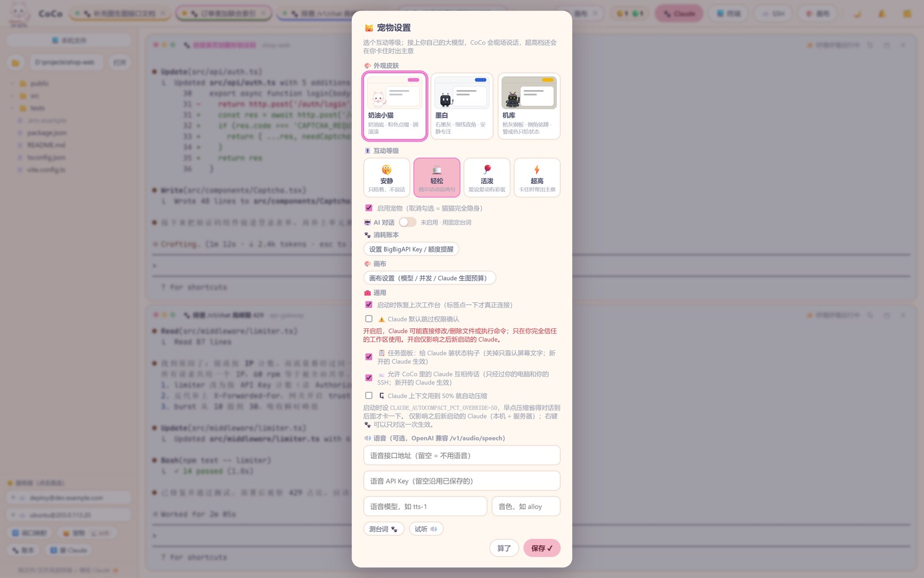This screenshot has width=924, height=578.
Task: Choose the 活泼 interaction level
Action: [x=487, y=177]
